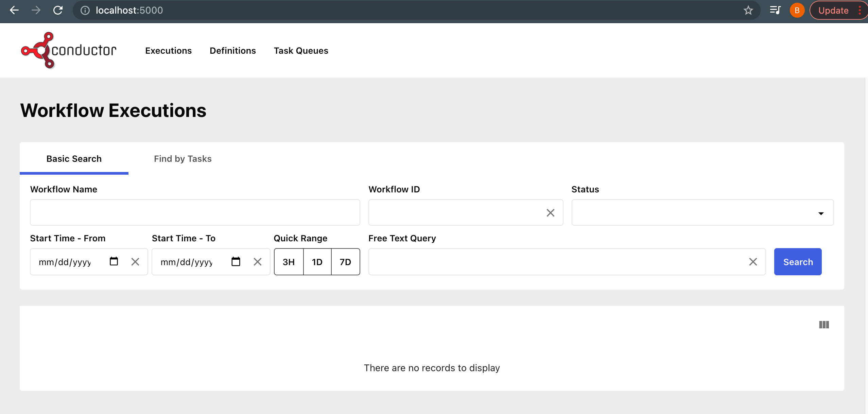Clear the Start Time To field
The image size is (868, 414).
click(257, 262)
